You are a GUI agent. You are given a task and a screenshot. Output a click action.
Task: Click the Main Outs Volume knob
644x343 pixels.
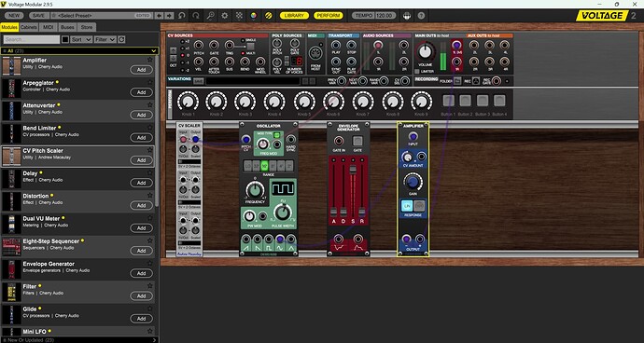click(x=425, y=51)
